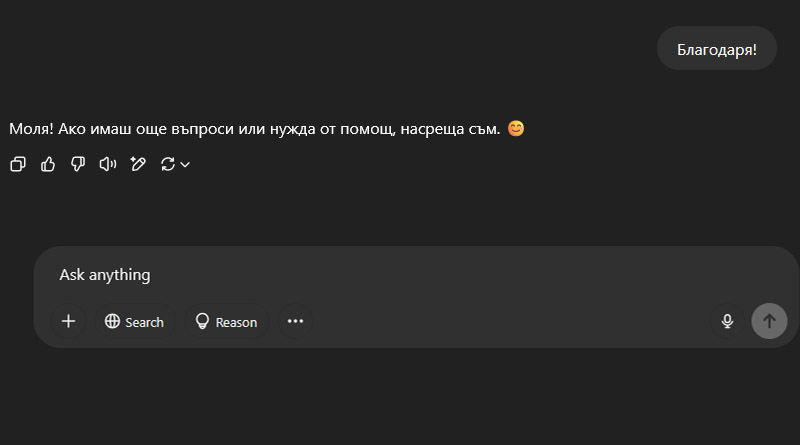
Task: Click the 'Благодаря!' user message bubble
Action: [x=716, y=48]
